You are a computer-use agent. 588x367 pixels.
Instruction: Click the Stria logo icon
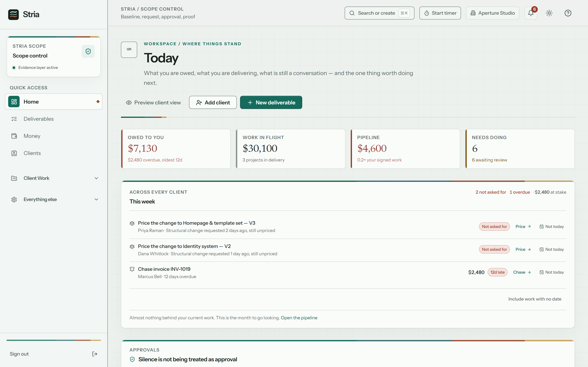[x=13, y=14]
